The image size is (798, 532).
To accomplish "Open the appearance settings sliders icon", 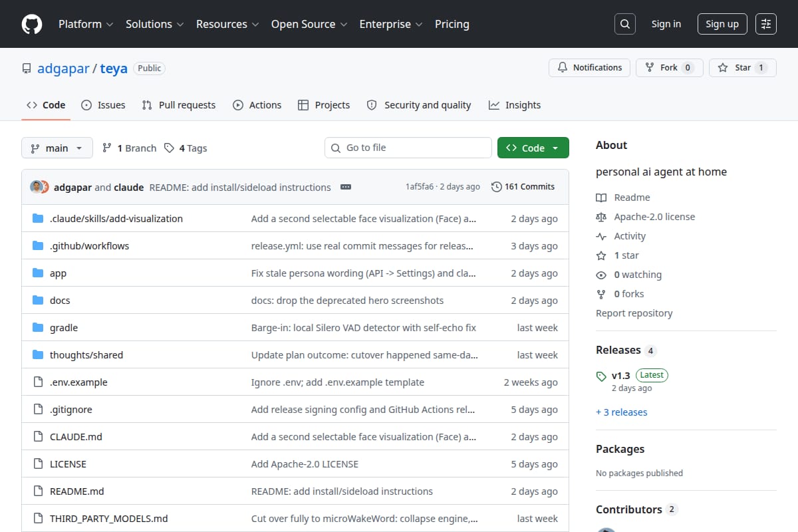I will (x=766, y=24).
